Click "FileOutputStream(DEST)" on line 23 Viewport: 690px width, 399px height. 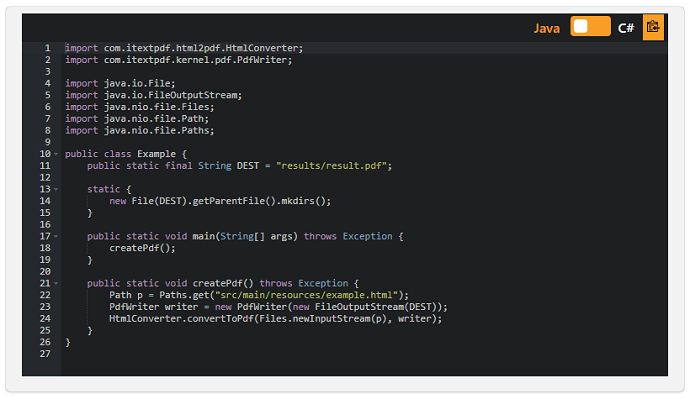375,307
